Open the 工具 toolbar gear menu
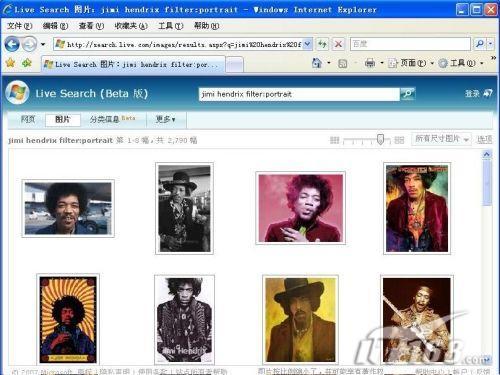Viewport: 500px width, 375px height. [x=460, y=63]
